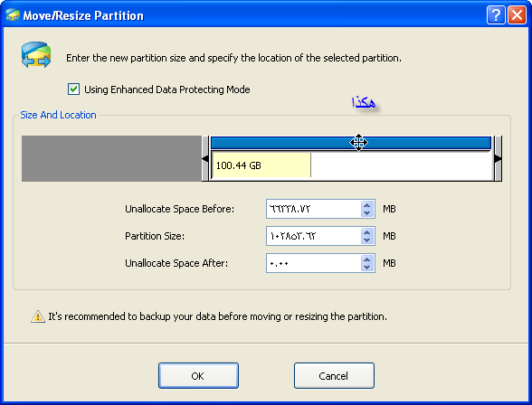The width and height of the screenshot is (532, 405).
Task: Click the left partition resize handle
Action: click(205, 158)
